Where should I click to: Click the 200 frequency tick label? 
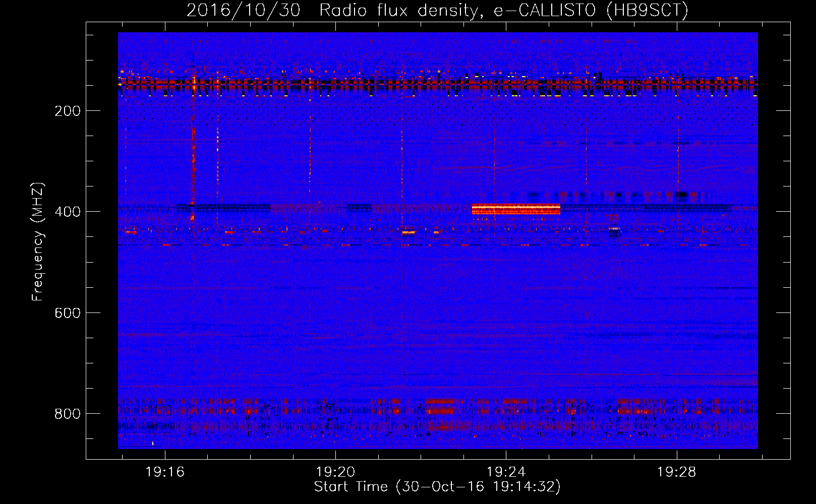click(68, 111)
